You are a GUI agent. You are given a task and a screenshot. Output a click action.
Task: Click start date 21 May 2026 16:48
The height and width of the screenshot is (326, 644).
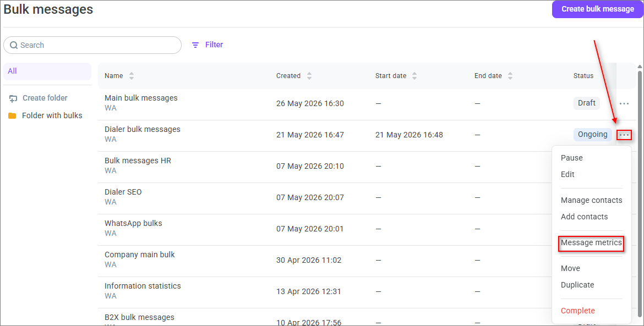(x=409, y=135)
